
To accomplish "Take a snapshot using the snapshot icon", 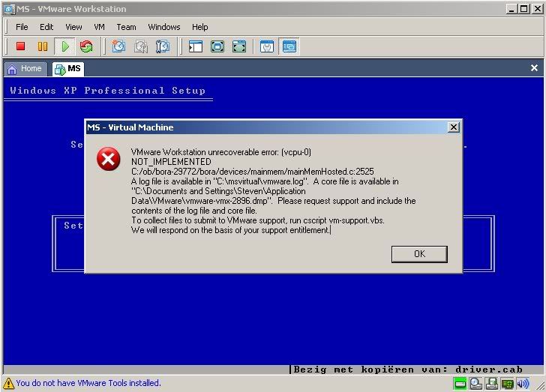I will tap(118, 46).
